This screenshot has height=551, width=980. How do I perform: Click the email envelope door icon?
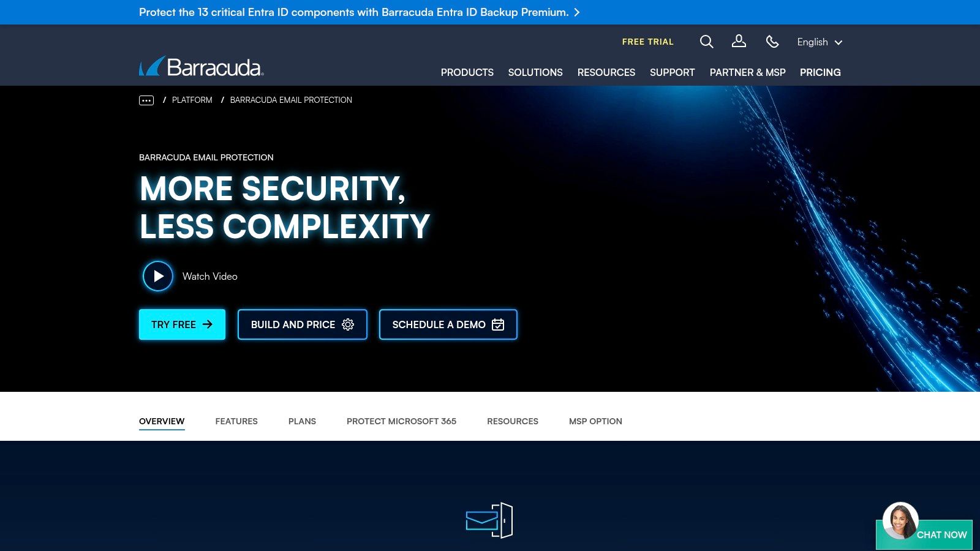(489, 520)
